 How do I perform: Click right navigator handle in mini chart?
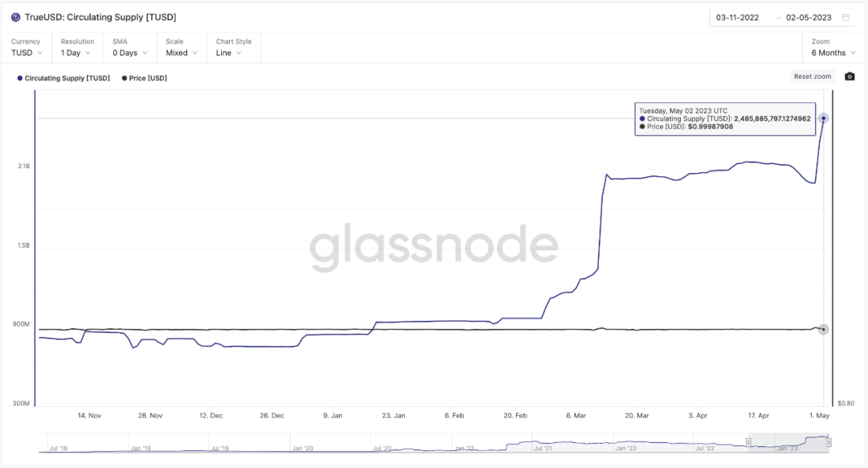[x=829, y=442]
